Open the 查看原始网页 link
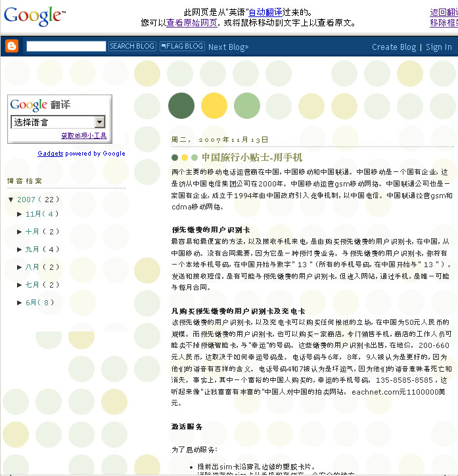The width and height of the screenshot is (458, 476). point(191,23)
